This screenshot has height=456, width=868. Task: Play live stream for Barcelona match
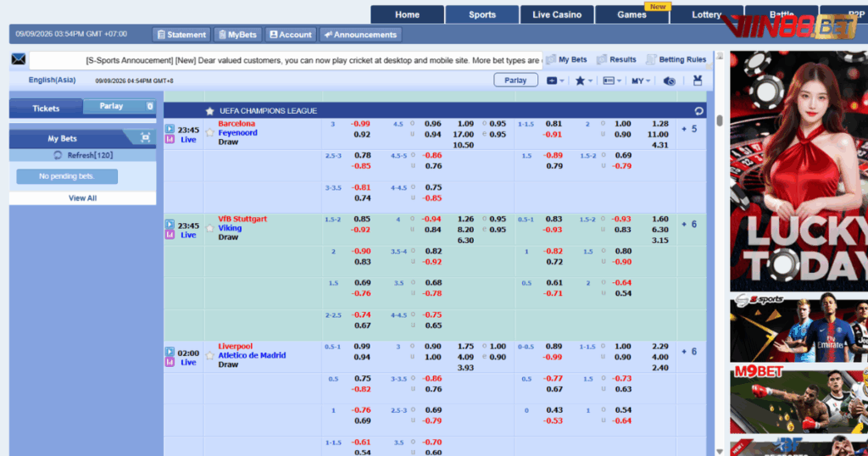pyautogui.click(x=170, y=129)
